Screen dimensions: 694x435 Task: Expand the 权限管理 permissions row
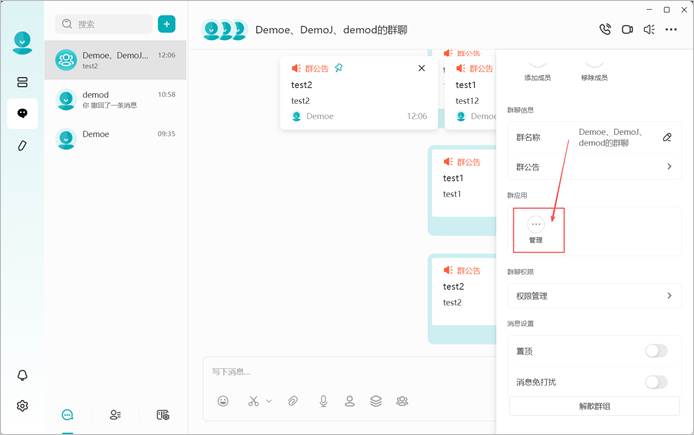[x=594, y=296]
